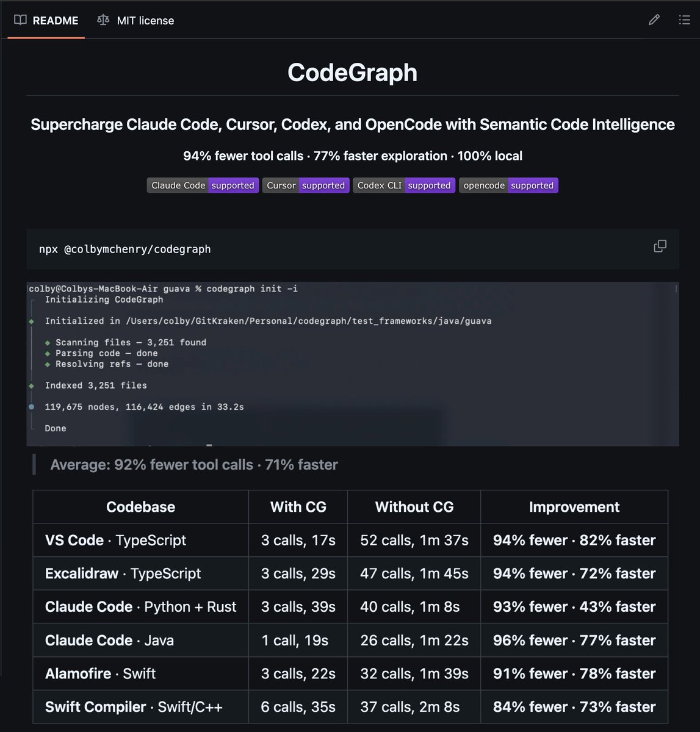Viewport: 700px width, 732px height.
Task: Click the Swift Compiler · Swift/C++ cell
Action: pyautogui.click(x=140, y=707)
